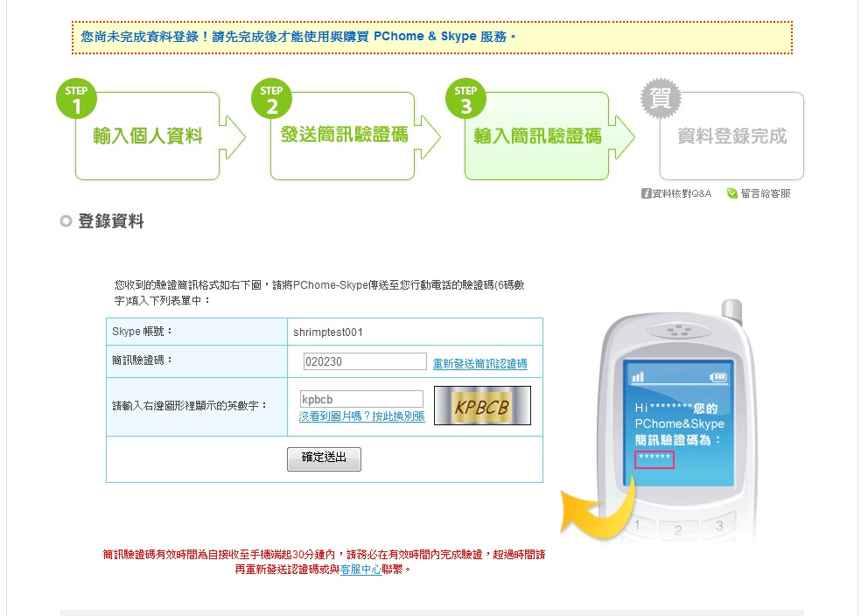Click the info icon beside 資料核對Q&A
Screen dimensions: 868x616
(646, 193)
